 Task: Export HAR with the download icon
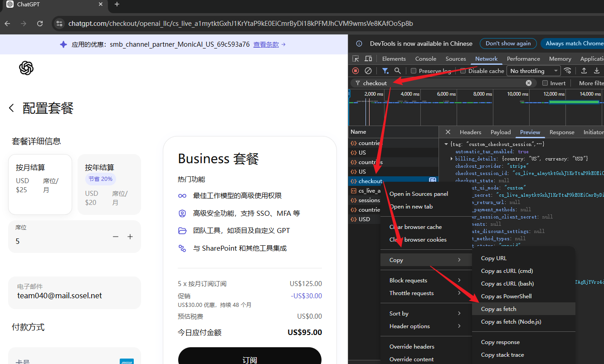[597, 71]
